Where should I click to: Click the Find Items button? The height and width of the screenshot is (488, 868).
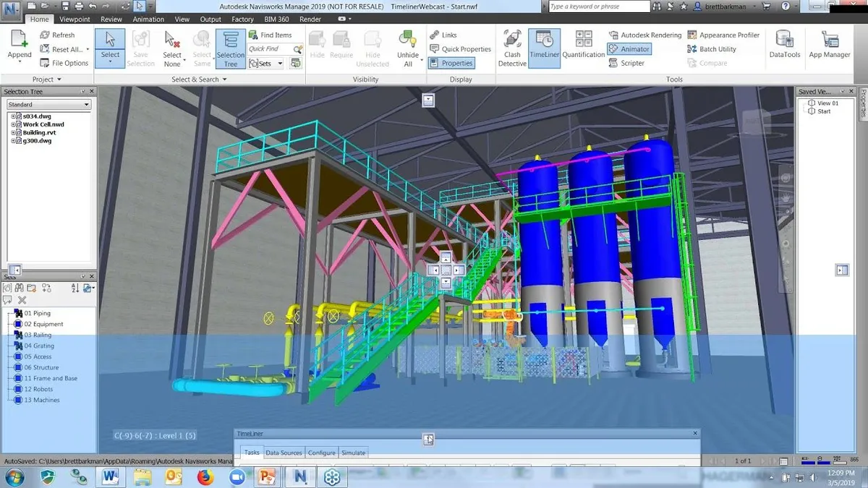click(x=270, y=35)
